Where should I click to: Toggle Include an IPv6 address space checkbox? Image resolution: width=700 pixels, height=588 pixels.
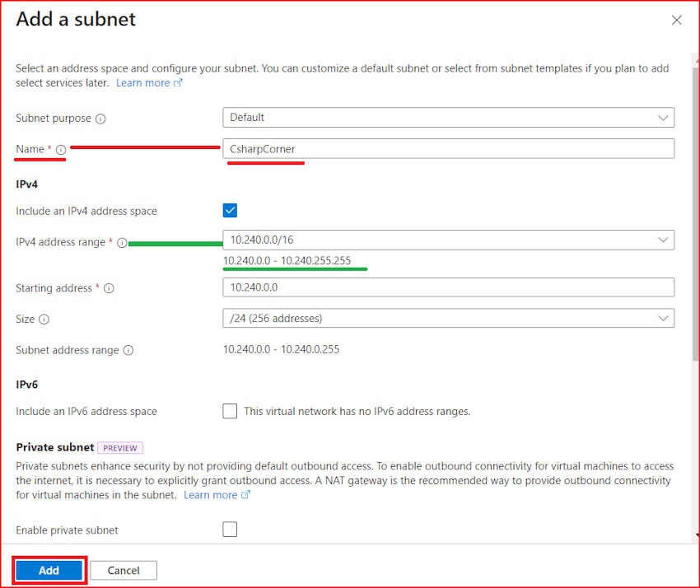tap(230, 411)
